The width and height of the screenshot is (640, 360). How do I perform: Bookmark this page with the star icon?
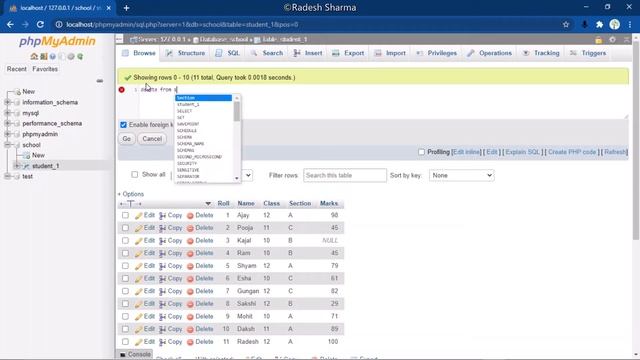click(x=566, y=24)
